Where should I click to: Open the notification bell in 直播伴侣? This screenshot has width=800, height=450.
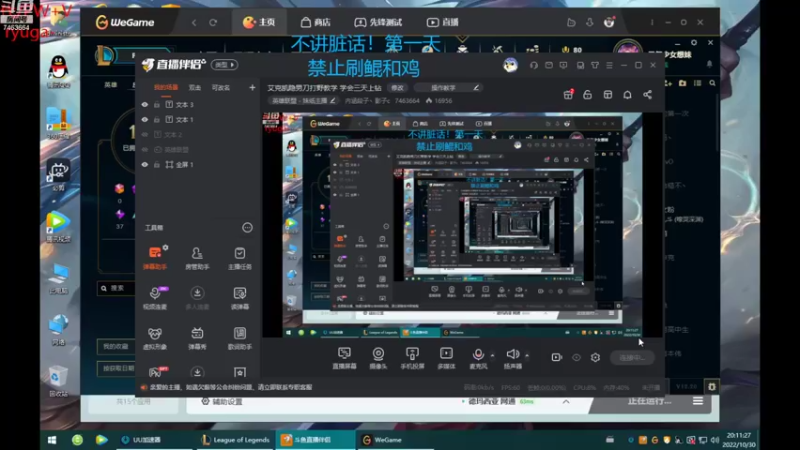click(628, 95)
